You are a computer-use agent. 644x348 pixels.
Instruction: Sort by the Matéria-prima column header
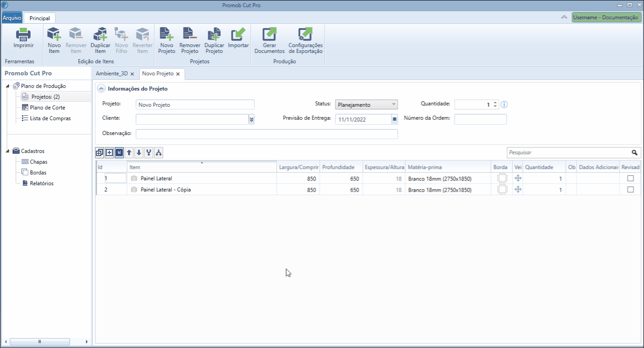coord(448,167)
